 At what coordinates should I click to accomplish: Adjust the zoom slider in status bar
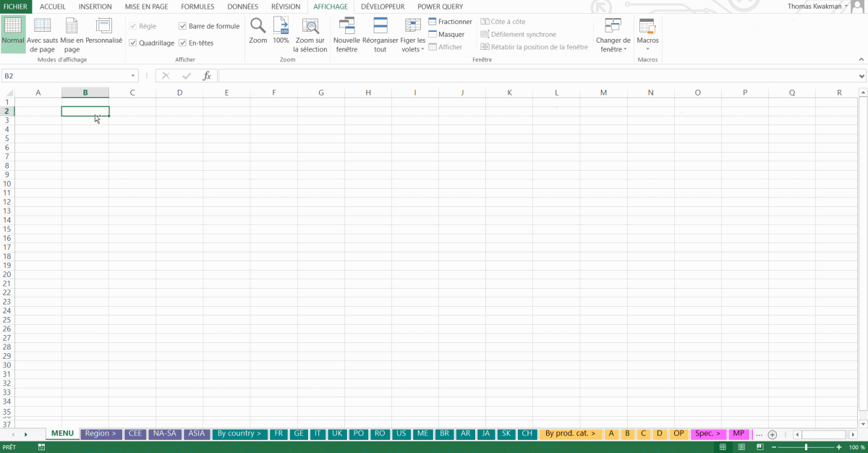[807, 447]
